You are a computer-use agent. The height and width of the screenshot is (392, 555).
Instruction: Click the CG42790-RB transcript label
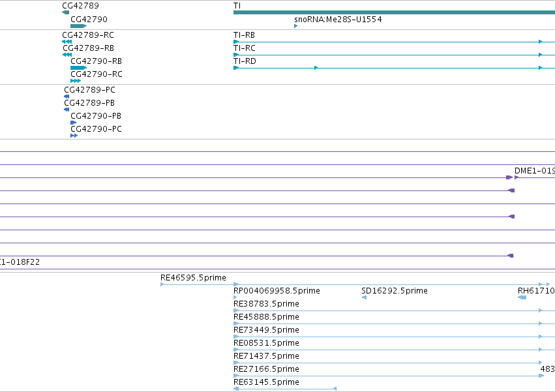click(97, 61)
